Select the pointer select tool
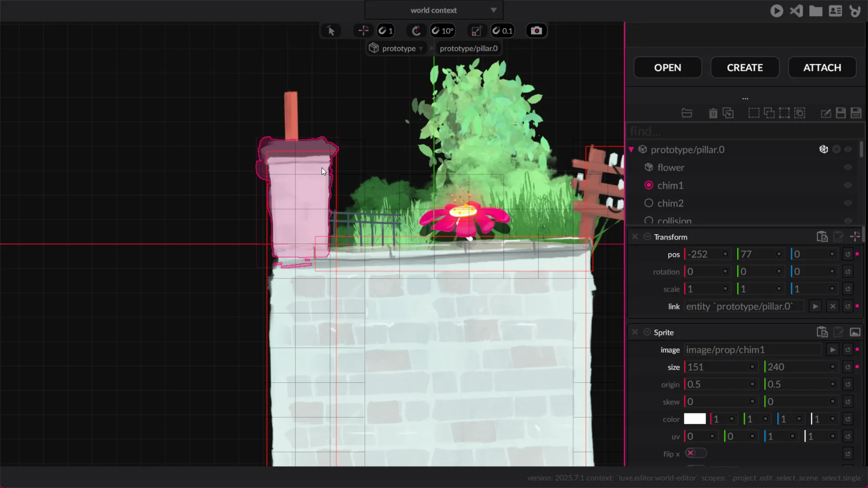 [x=331, y=31]
